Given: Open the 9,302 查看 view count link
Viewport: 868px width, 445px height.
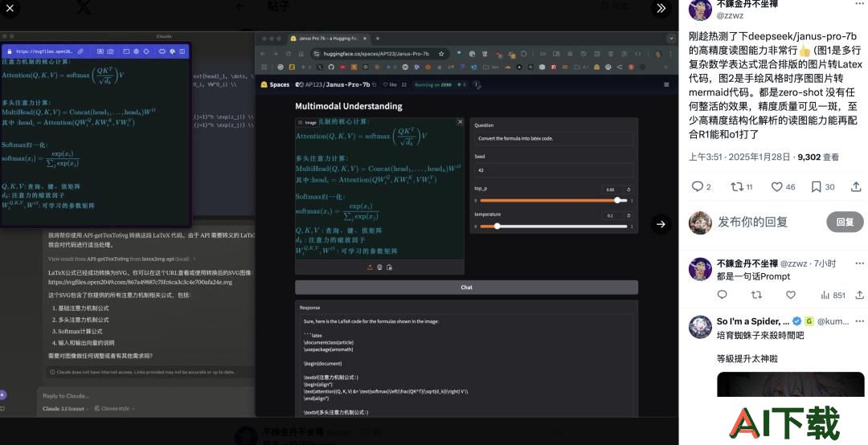Looking at the screenshot, I should coord(818,157).
